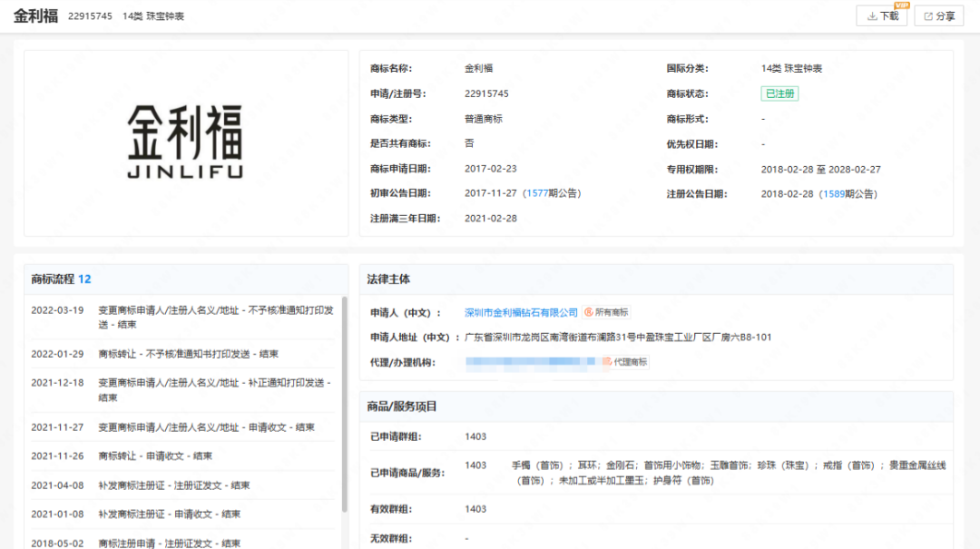Open the 1589 registration announcement issue link
This screenshot has height=549, width=980.
(834, 193)
